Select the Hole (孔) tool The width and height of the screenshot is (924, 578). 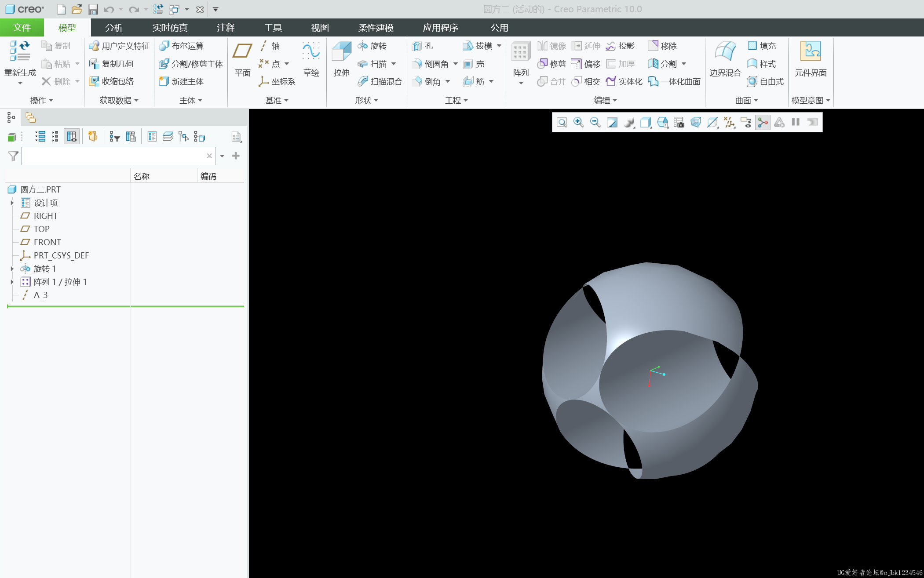tap(423, 46)
